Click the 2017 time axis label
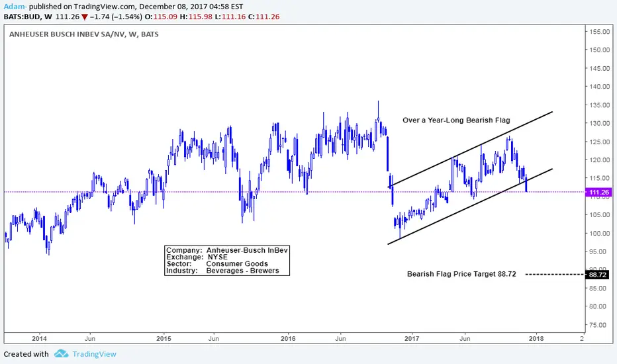This screenshot has width=617, height=364. pyautogui.click(x=412, y=338)
